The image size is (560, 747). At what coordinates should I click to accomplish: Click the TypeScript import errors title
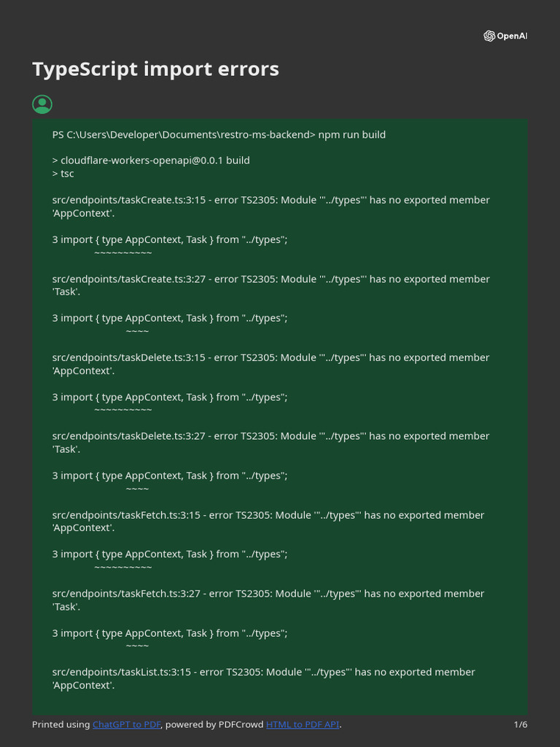tap(155, 69)
